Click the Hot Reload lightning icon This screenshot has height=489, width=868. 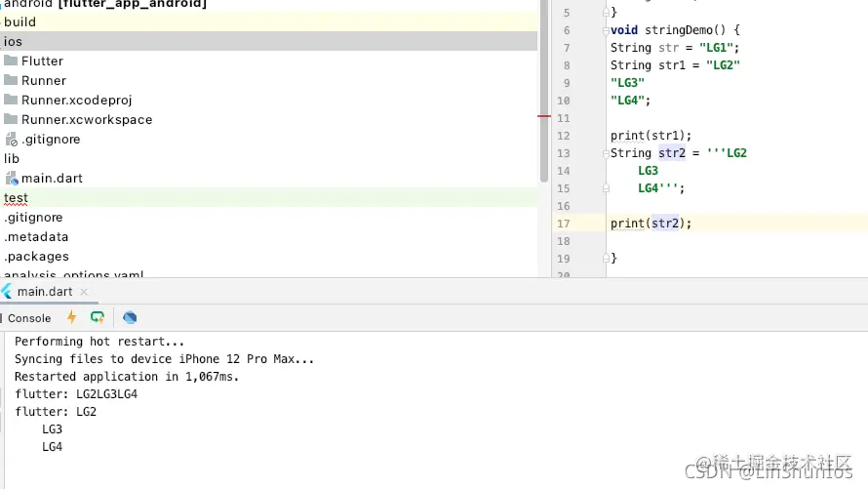coord(71,317)
